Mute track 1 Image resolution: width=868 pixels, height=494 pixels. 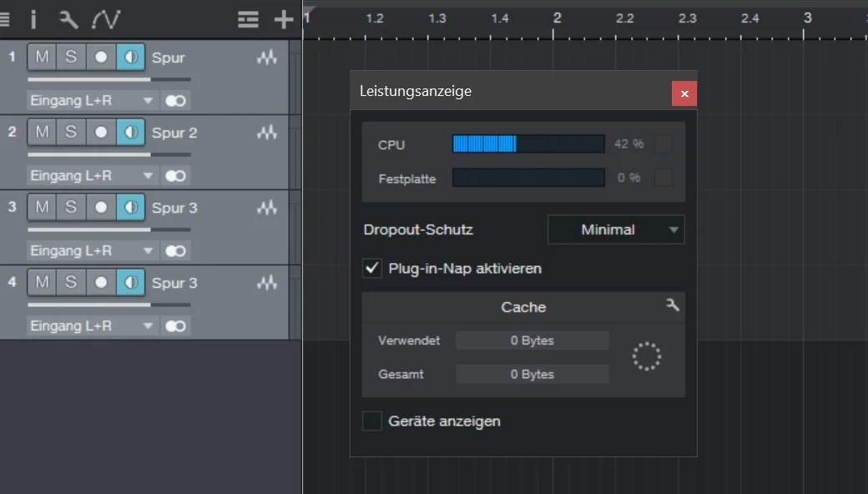click(42, 57)
